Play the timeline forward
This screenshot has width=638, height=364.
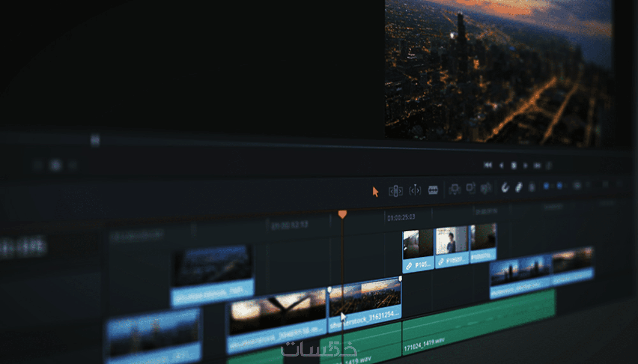click(525, 165)
